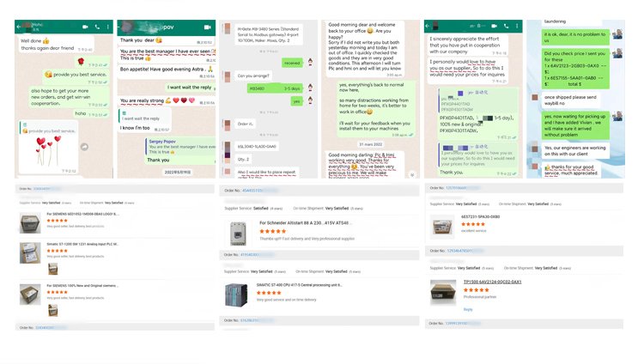
Task: Tap the quoted Sergey Popov message
Action: (181, 147)
